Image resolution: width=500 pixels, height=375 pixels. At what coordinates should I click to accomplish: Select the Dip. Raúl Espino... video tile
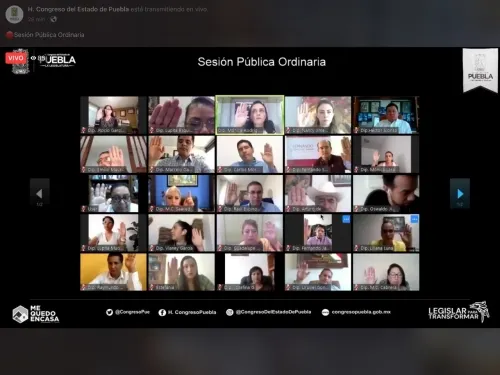point(250,194)
